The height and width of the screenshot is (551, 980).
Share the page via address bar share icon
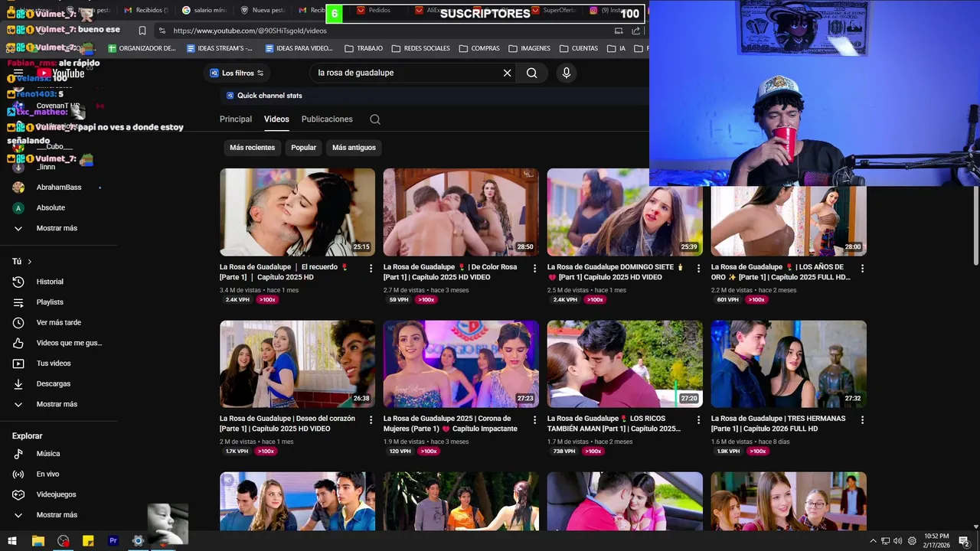635,31
